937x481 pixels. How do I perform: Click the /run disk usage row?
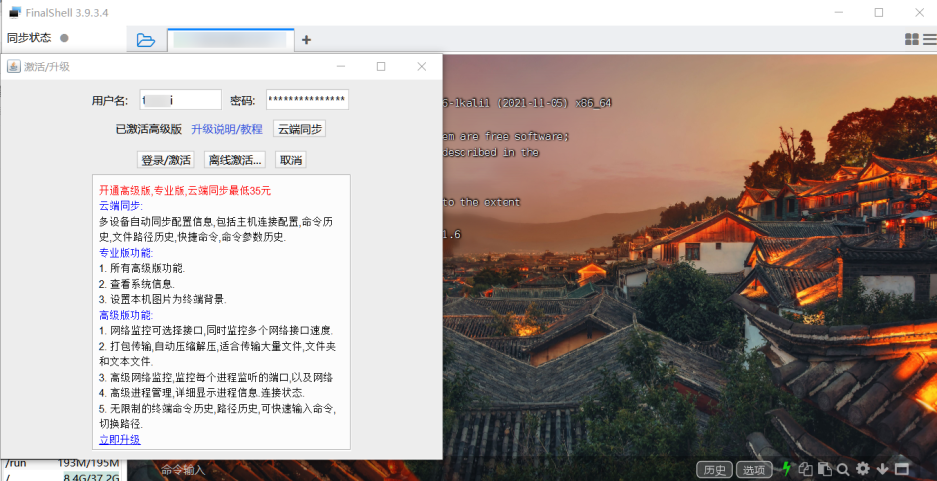[63, 463]
